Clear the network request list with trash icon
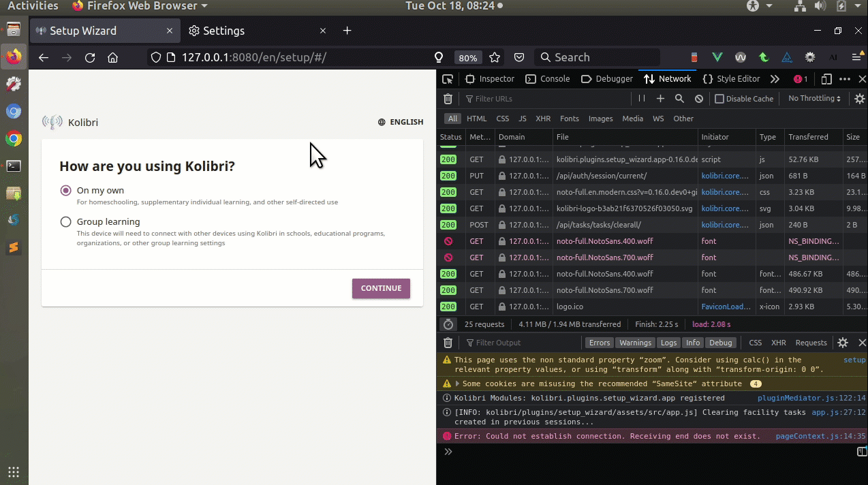 tap(448, 99)
